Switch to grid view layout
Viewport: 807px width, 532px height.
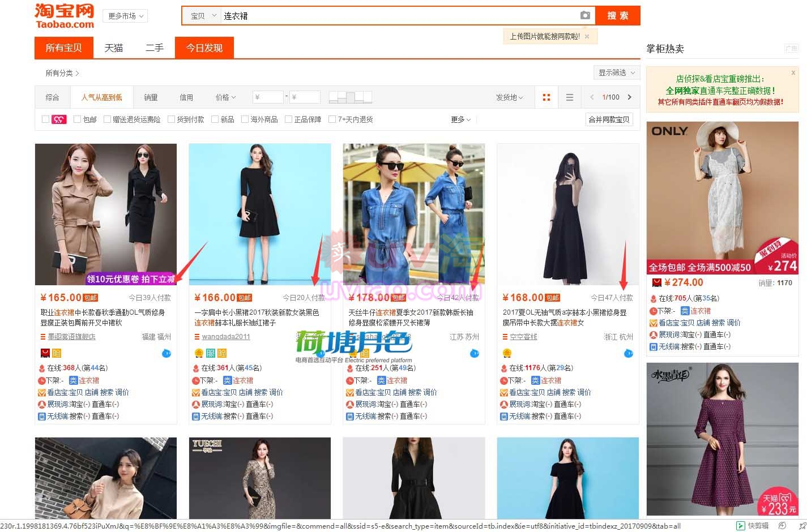(546, 97)
